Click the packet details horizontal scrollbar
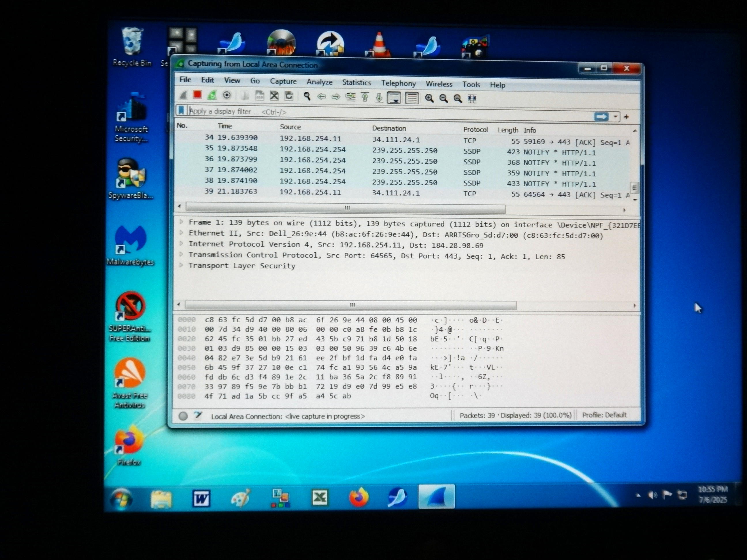Screen dimensions: 747x560 click(350, 305)
